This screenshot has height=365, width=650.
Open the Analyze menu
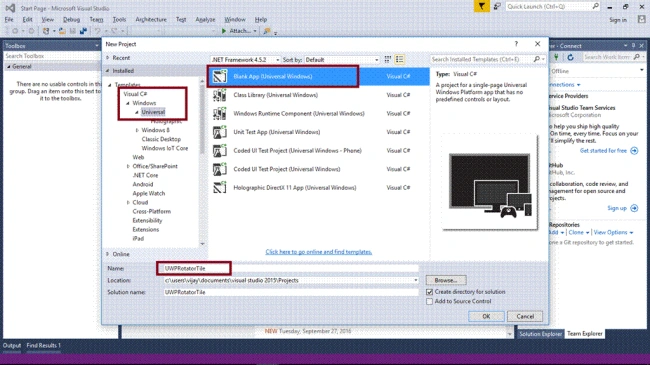coord(205,19)
